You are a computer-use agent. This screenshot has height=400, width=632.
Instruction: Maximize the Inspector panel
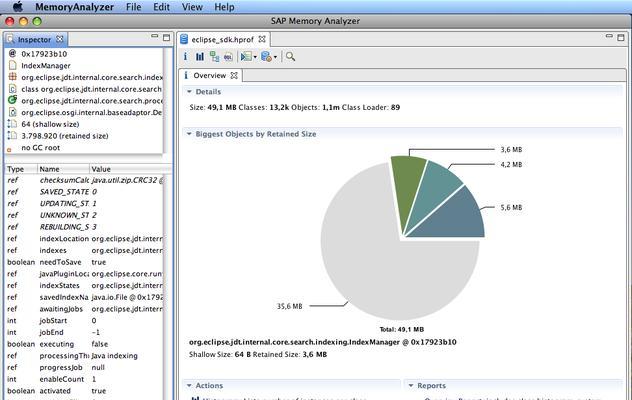166,38
